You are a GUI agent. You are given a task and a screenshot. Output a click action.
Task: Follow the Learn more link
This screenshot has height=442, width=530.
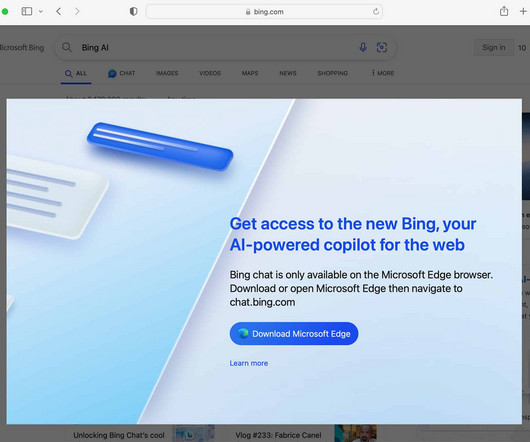point(249,363)
